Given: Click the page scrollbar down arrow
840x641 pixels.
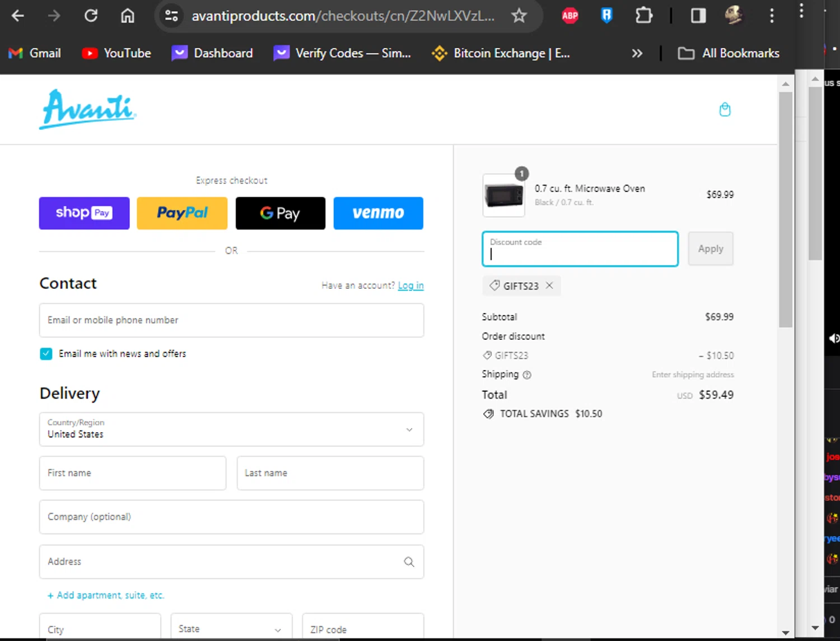Looking at the screenshot, I should tap(786, 633).
